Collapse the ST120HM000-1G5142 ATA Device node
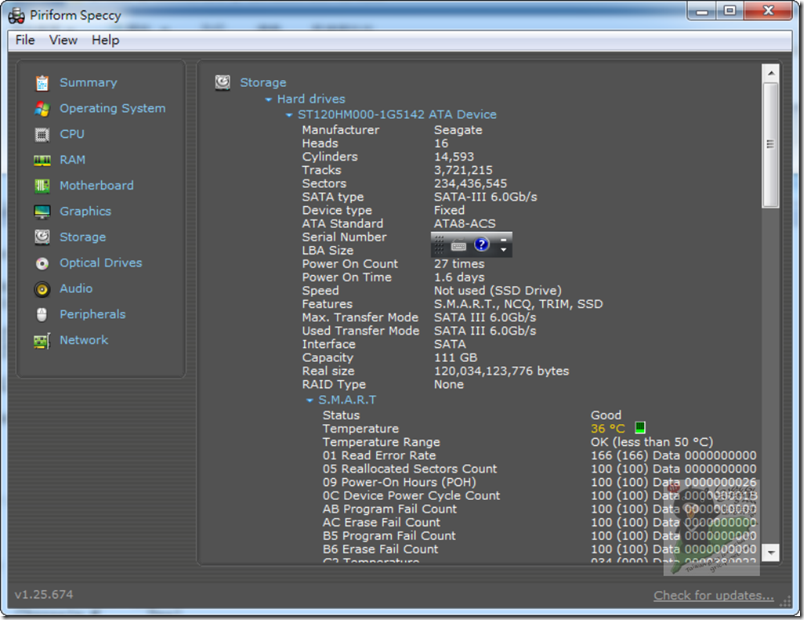 pyautogui.click(x=289, y=115)
